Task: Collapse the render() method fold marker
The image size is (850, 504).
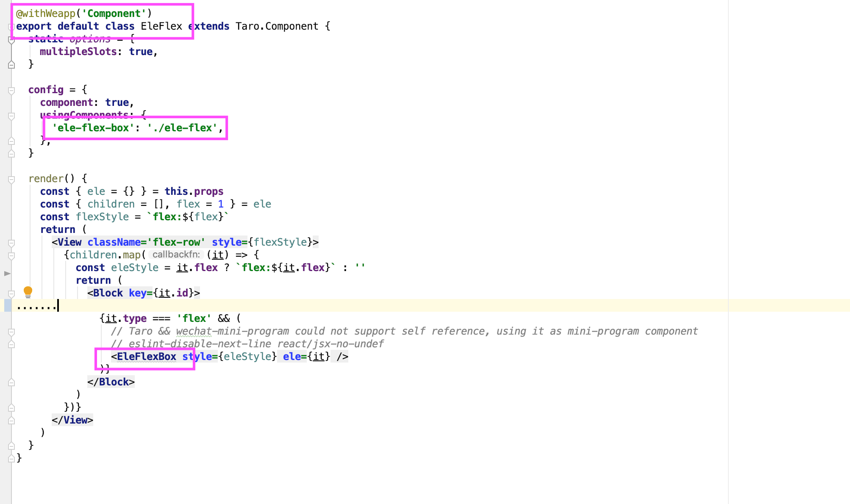Action: [11, 179]
